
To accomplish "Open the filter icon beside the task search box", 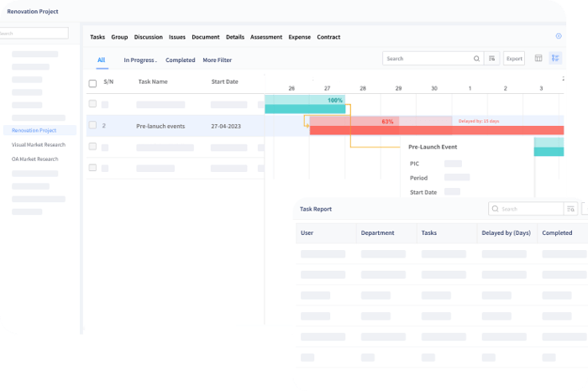I will pyautogui.click(x=491, y=59).
